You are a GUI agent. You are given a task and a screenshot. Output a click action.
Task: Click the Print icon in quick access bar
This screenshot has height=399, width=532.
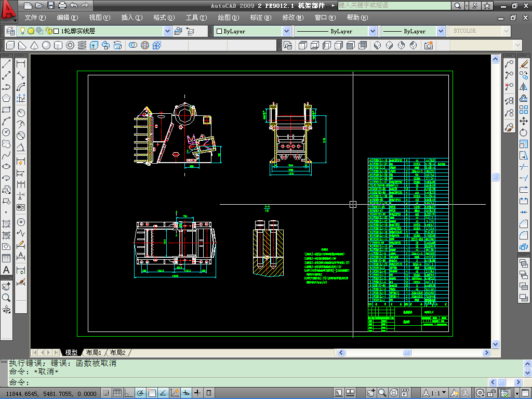[x=62, y=6]
